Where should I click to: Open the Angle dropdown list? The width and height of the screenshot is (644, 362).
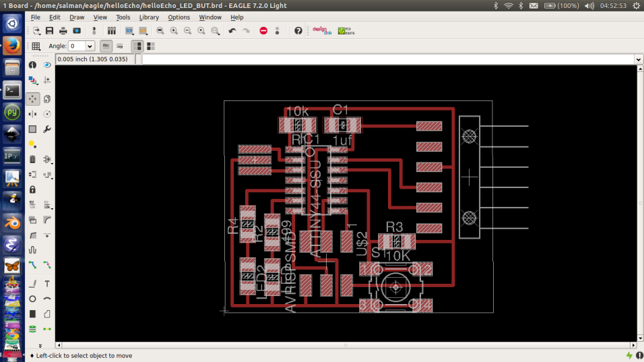coord(90,47)
